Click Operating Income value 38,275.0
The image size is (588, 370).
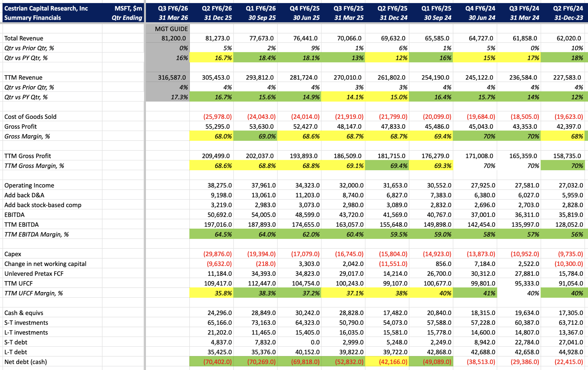(219, 186)
